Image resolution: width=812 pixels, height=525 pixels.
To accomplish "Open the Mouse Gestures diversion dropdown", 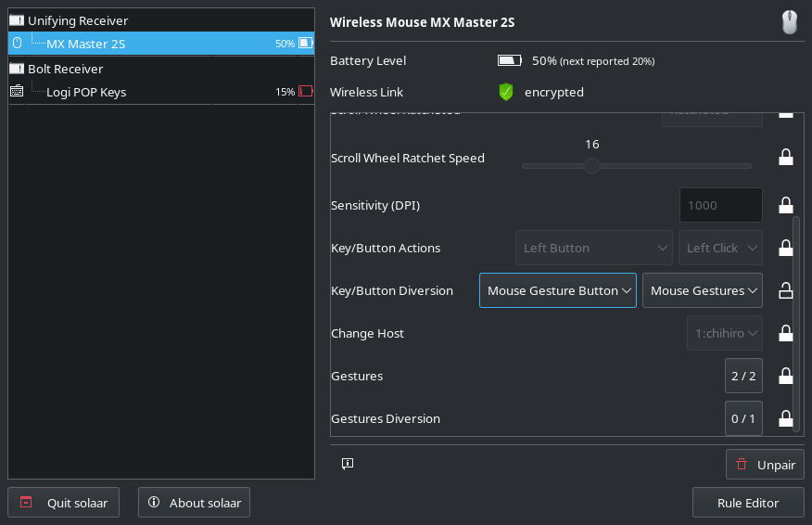I will (703, 290).
